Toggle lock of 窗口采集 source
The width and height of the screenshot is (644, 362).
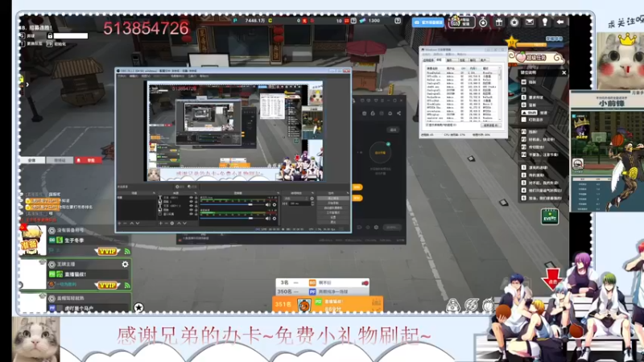coord(196,214)
